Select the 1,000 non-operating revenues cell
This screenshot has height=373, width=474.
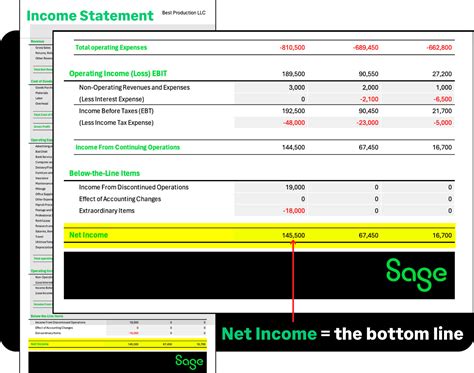click(417, 88)
